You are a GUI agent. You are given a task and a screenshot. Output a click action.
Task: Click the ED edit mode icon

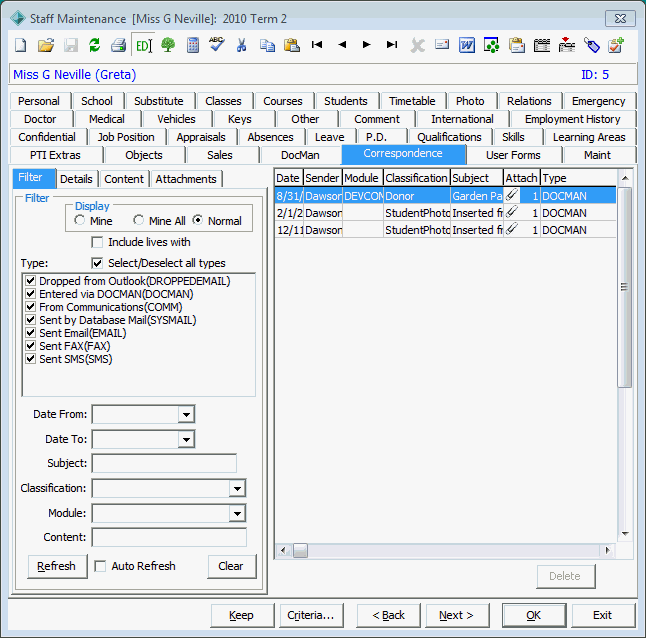coord(143,45)
